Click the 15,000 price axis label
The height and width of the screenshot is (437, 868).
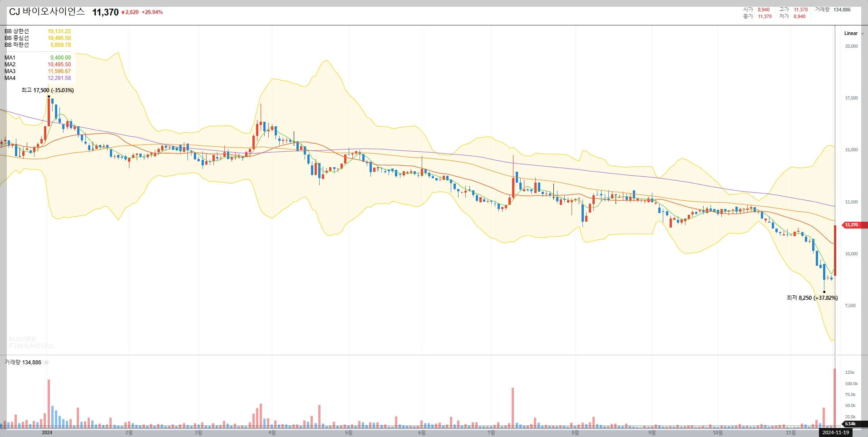point(851,150)
